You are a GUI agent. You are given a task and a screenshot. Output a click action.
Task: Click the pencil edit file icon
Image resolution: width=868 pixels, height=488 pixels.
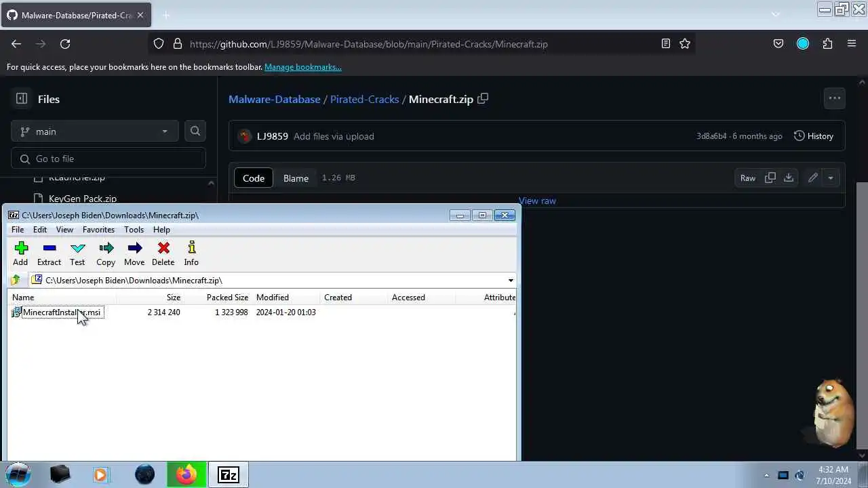click(813, 178)
